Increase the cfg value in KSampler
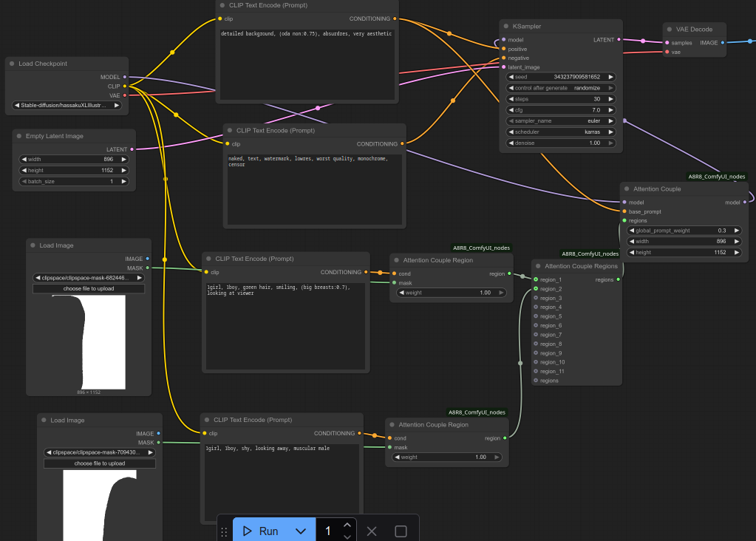The width and height of the screenshot is (756, 541). pyautogui.click(x=611, y=110)
